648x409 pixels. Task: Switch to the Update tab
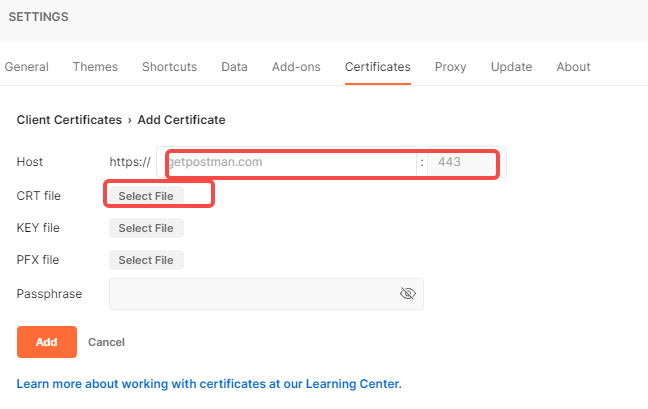(511, 67)
